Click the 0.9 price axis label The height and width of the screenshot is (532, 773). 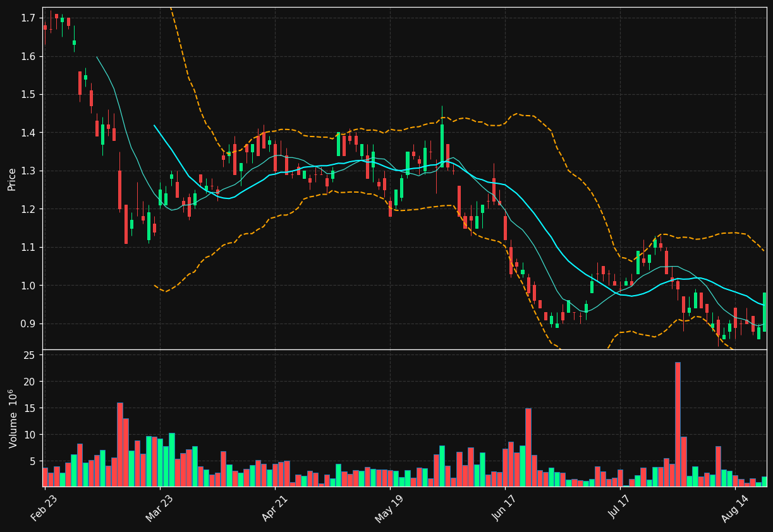click(x=28, y=323)
